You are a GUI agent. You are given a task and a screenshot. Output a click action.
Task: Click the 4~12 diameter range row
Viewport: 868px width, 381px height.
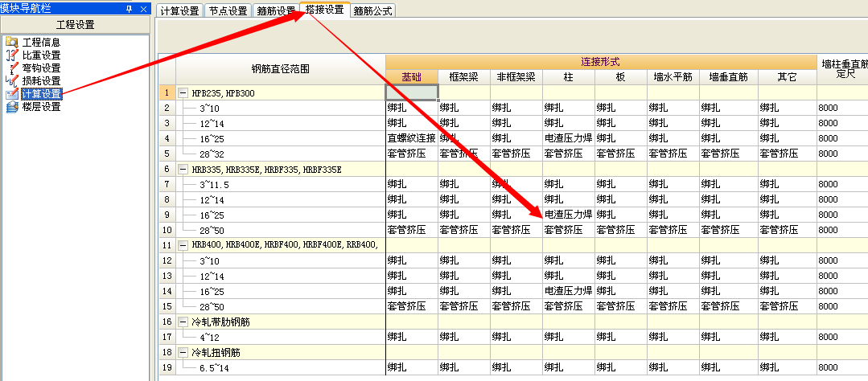(281, 337)
